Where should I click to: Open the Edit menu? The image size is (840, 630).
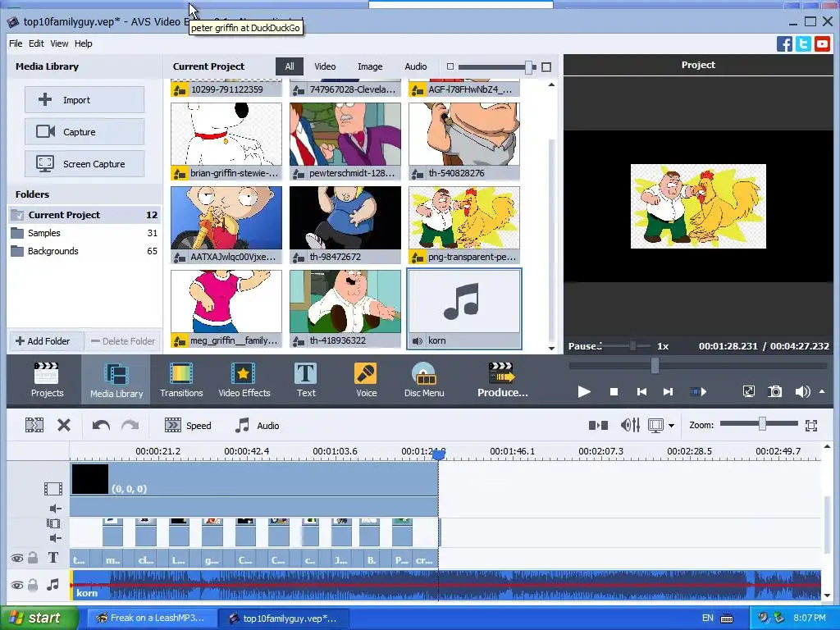36,43
